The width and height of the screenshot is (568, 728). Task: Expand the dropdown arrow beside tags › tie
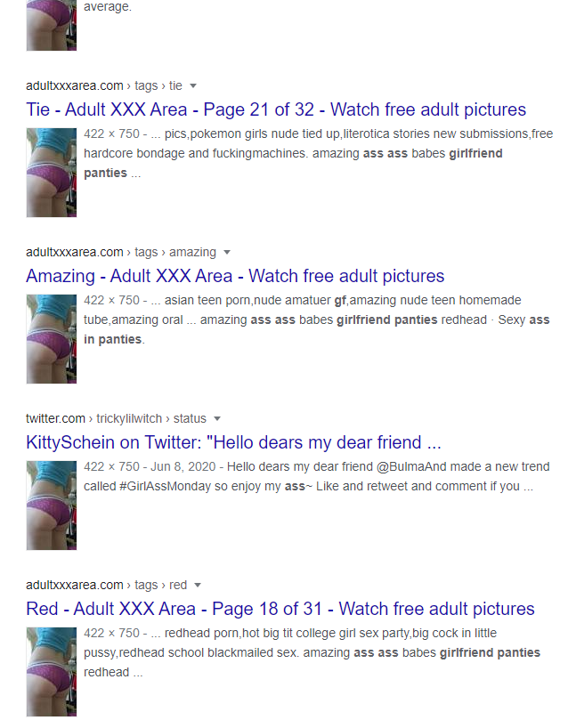click(x=193, y=86)
